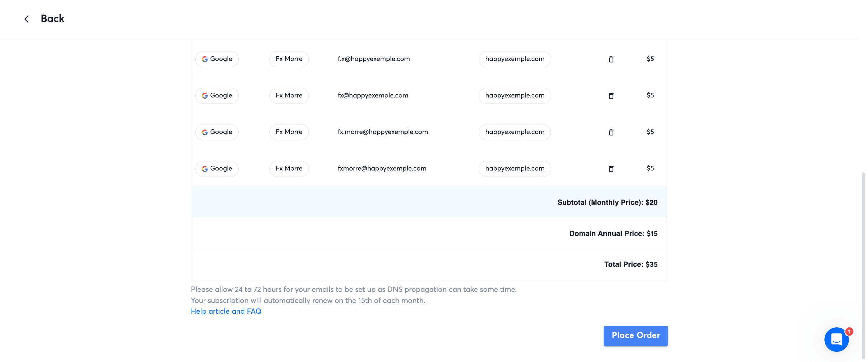Click the $5 price in fx@happyexemple.com row
Image resolution: width=868 pixels, height=362 pixels.
coord(650,96)
